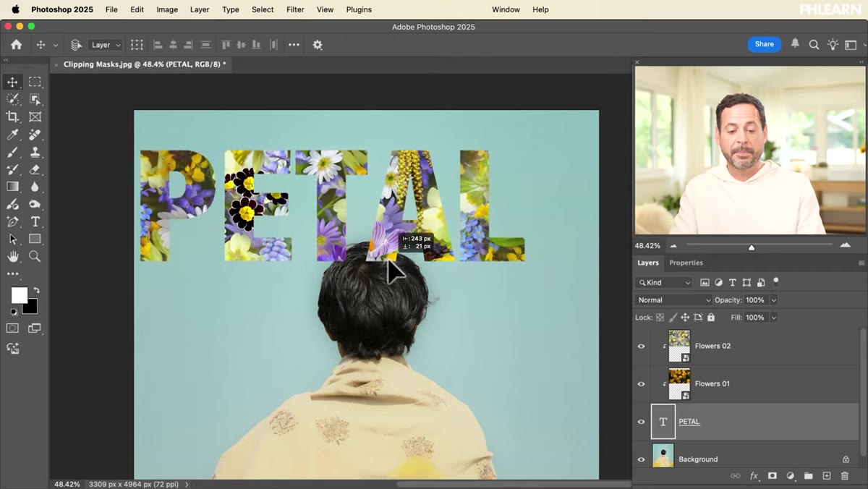
Task: Click foreground white color swatch
Action: [x=18, y=294]
